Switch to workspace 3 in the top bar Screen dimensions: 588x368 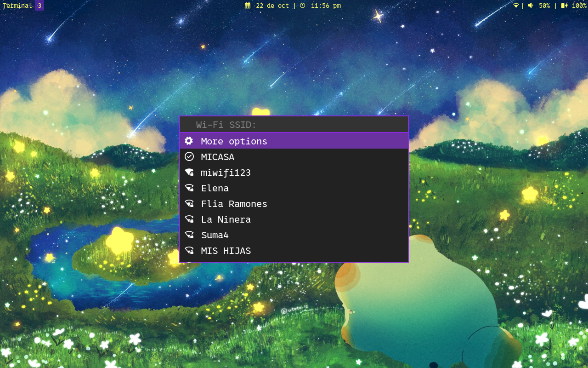[40, 5]
